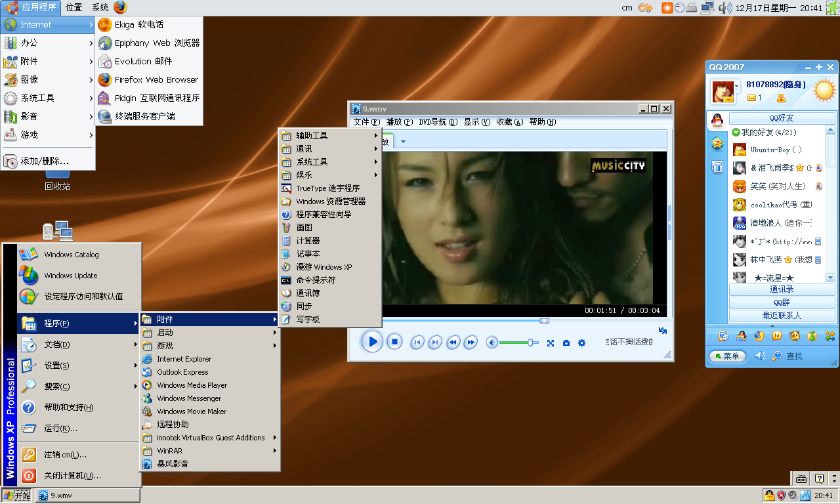The height and width of the screenshot is (504, 840).
Task: Open the 通讯录 panel in QQ
Action: click(x=782, y=289)
